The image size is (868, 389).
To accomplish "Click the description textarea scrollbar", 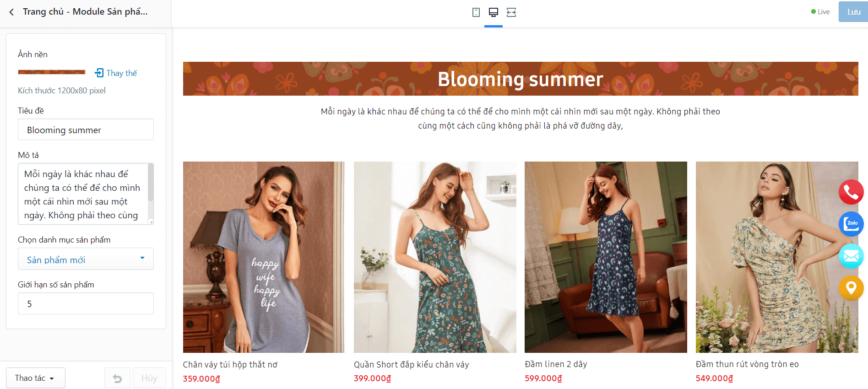I will tap(151, 183).
